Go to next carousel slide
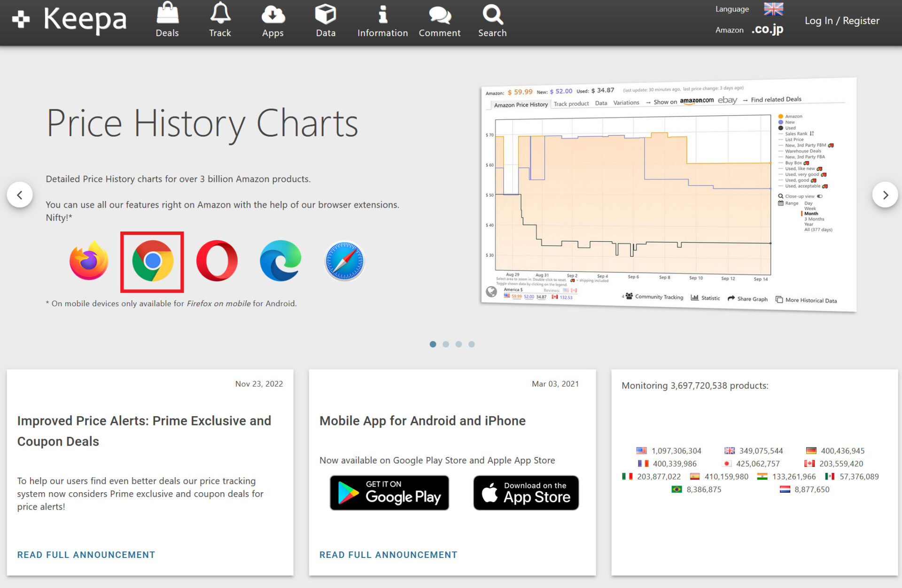This screenshot has height=588, width=902. [x=885, y=195]
